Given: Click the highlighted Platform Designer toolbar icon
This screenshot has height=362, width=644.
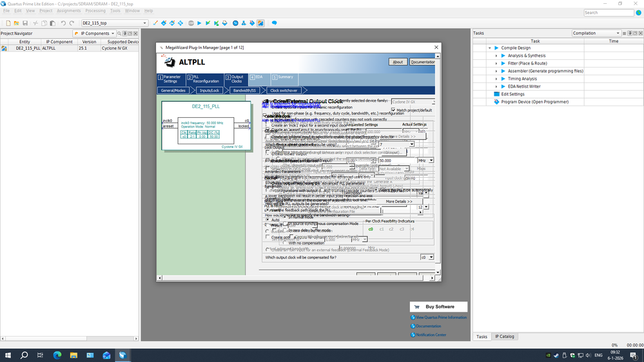Looking at the screenshot, I should [260, 23].
